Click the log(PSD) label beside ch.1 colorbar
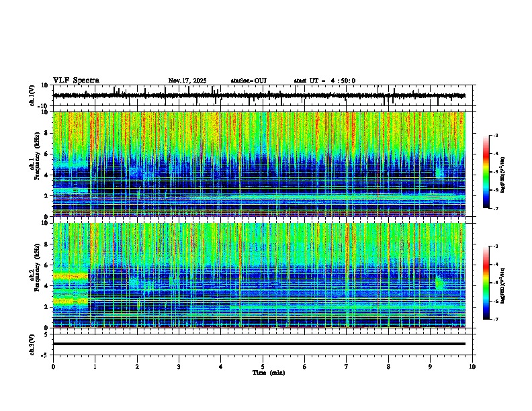The width and height of the screenshot is (532, 411). tap(503, 175)
